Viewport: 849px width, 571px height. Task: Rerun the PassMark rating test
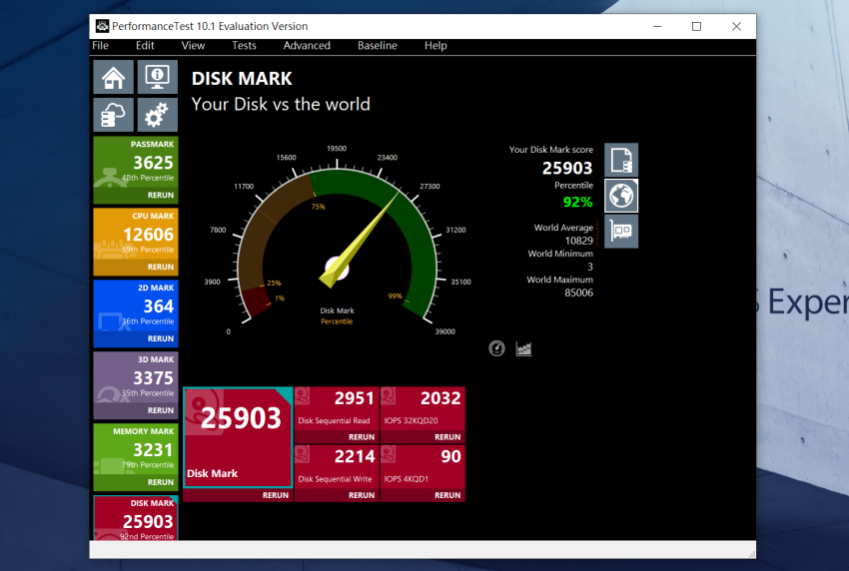(x=161, y=195)
